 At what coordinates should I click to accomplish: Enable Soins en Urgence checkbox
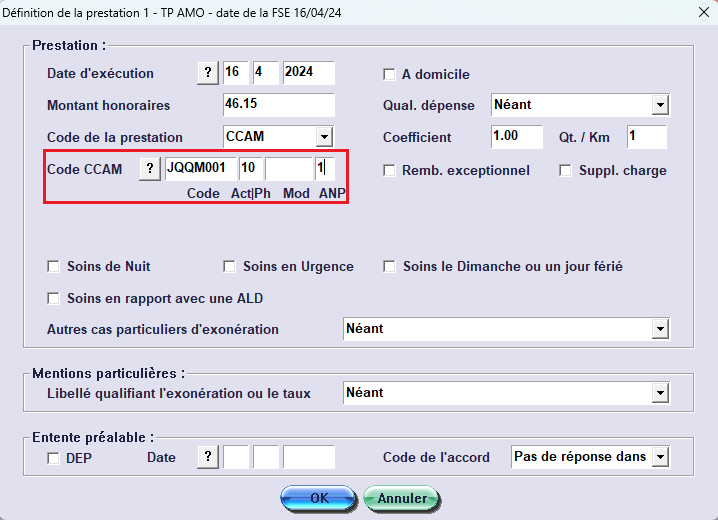230,267
